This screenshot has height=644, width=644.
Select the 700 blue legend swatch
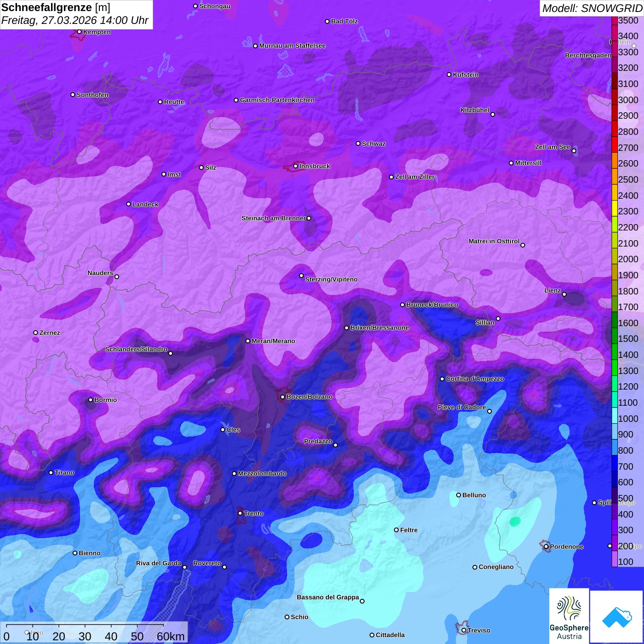pyautogui.click(x=615, y=463)
